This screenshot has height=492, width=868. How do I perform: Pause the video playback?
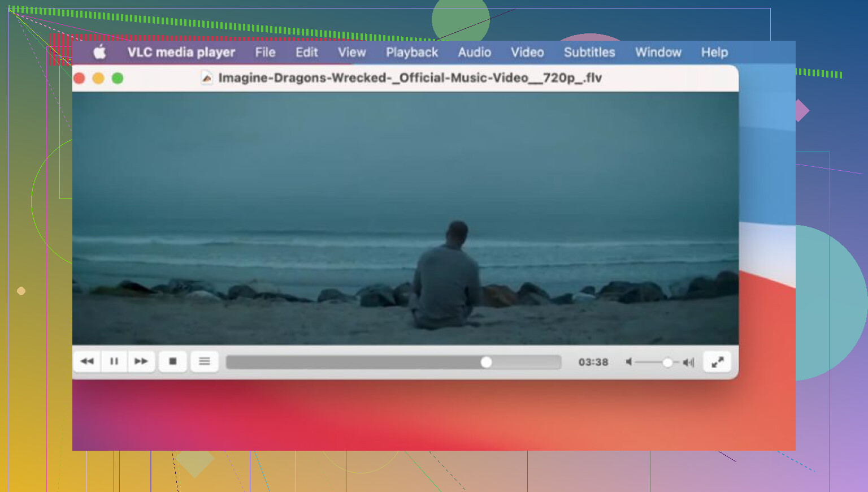click(x=114, y=361)
